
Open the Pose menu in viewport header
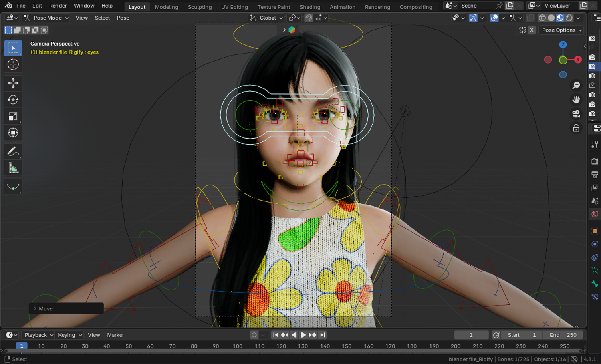click(123, 18)
